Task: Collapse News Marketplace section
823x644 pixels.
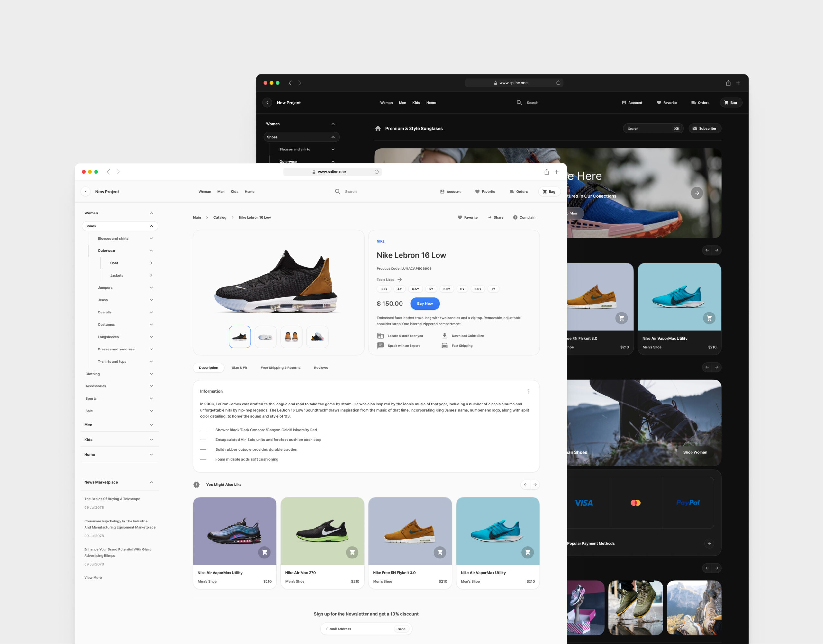Action: 151,482
